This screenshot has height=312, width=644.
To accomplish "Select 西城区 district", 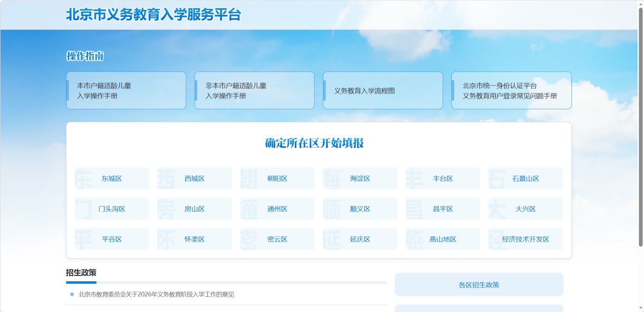I will [195, 178].
